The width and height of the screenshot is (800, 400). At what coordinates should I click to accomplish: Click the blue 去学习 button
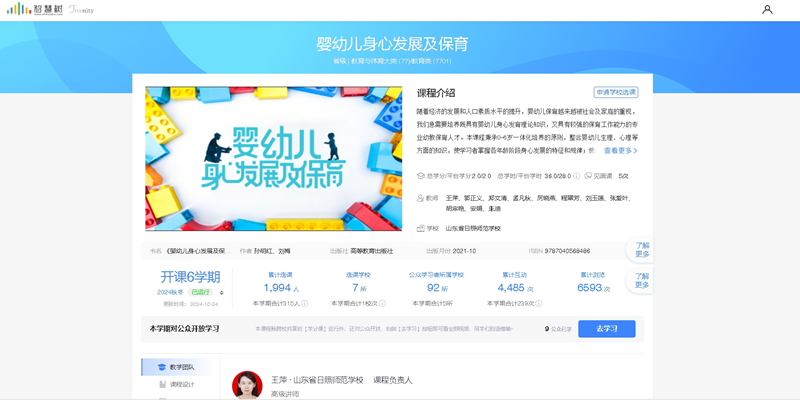pyautogui.click(x=607, y=329)
